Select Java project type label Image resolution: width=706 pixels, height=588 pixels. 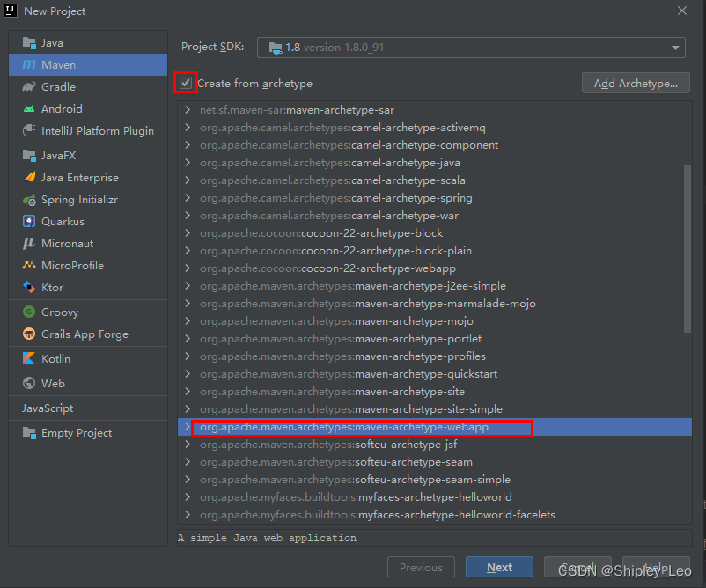pos(52,43)
